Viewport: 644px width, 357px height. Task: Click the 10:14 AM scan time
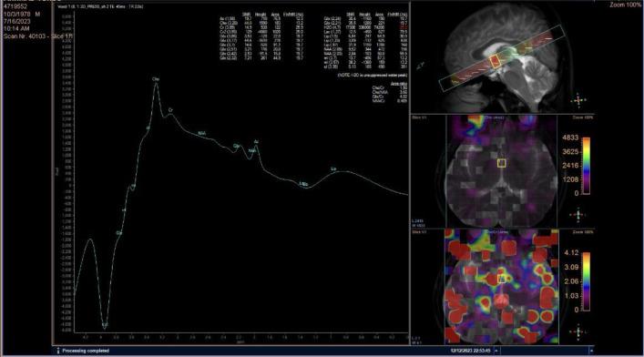pyautogui.click(x=16, y=29)
